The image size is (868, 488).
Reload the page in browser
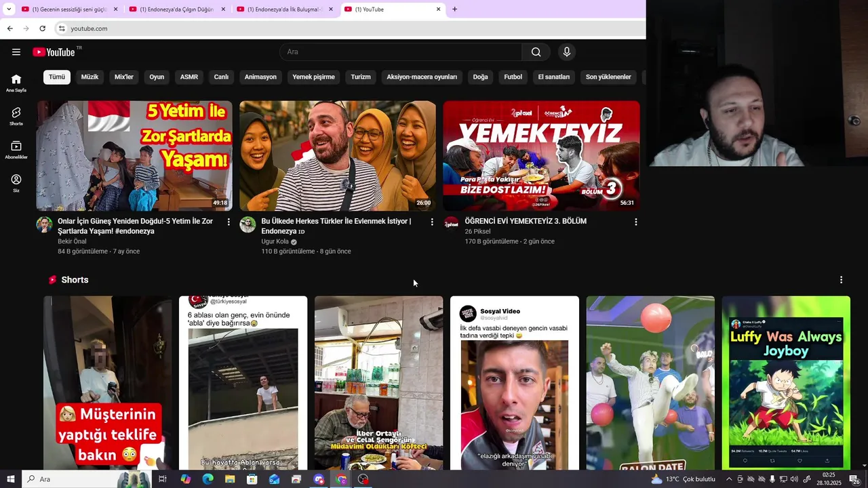42,28
